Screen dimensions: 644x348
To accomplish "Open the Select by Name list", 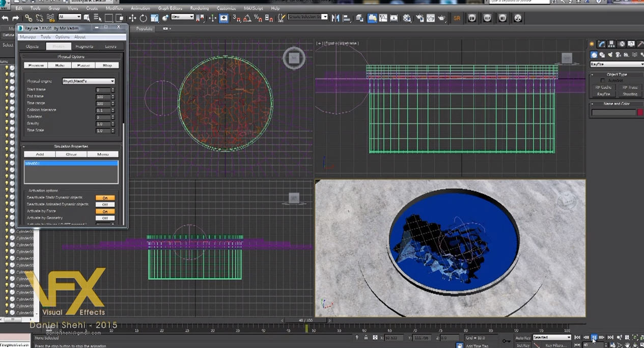I will click(x=97, y=18).
